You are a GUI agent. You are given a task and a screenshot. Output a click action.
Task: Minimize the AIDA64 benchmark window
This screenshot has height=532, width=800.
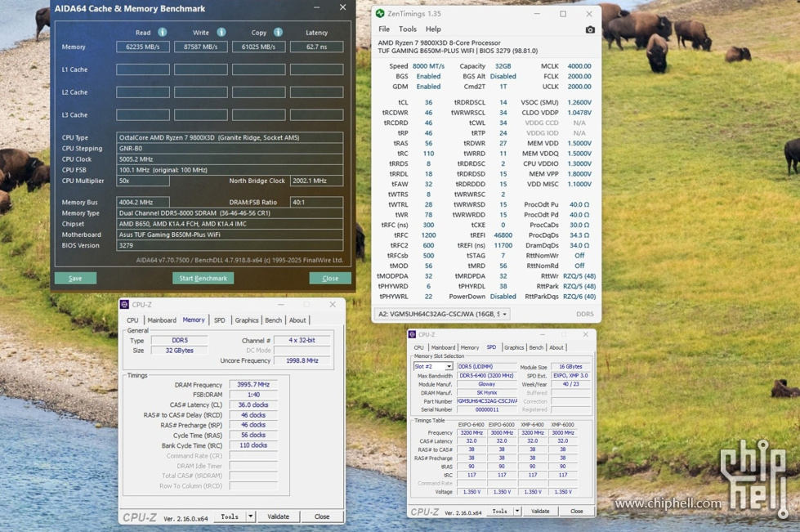point(316,7)
